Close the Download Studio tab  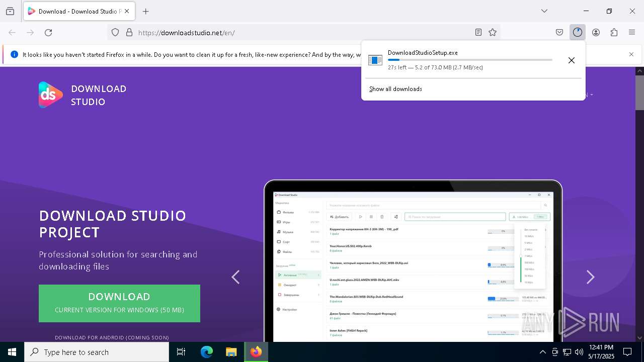[x=127, y=11]
